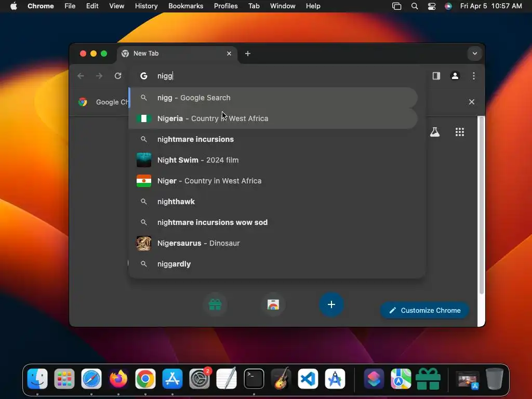532x399 pixels.
Task: Click the page vertical scrollbar
Action: click(481, 205)
